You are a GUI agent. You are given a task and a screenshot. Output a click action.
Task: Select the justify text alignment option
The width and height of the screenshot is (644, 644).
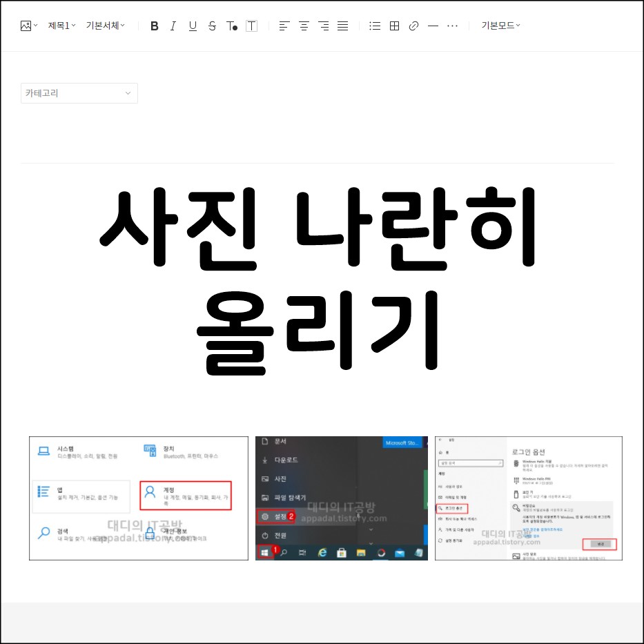coord(342,26)
